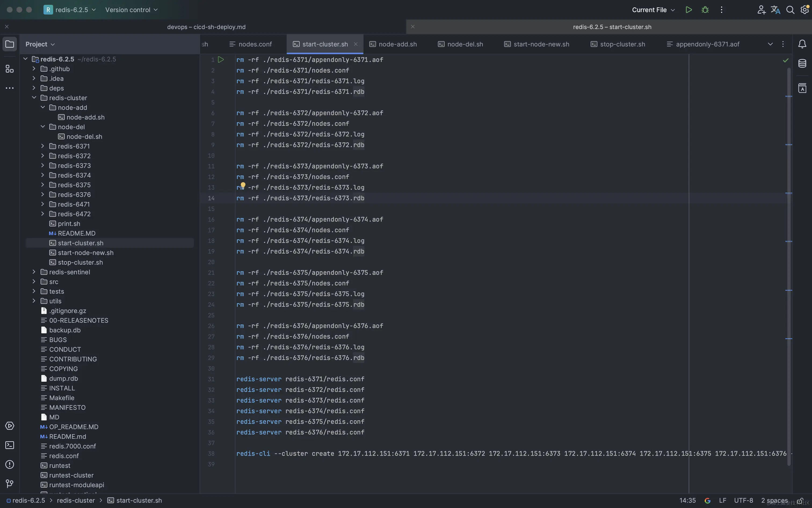Open the Git tool window
The width and height of the screenshot is (812, 508).
10,484
